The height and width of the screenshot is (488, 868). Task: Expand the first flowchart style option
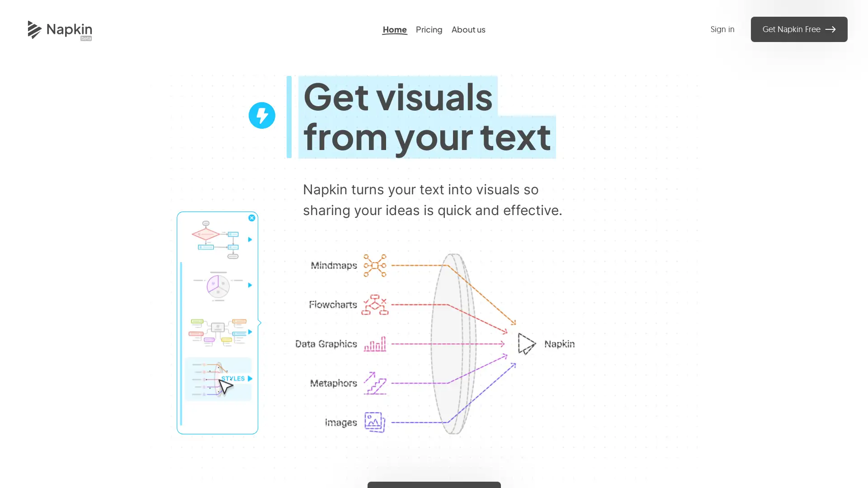(250, 239)
